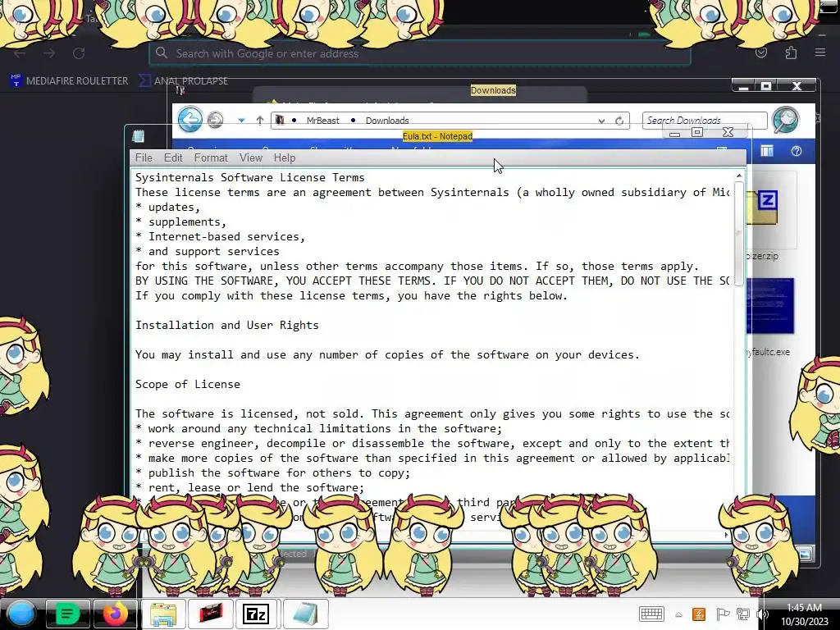This screenshot has height=630, width=840.
Task: Refresh the Downloads folder view
Action: tap(619, 121)
